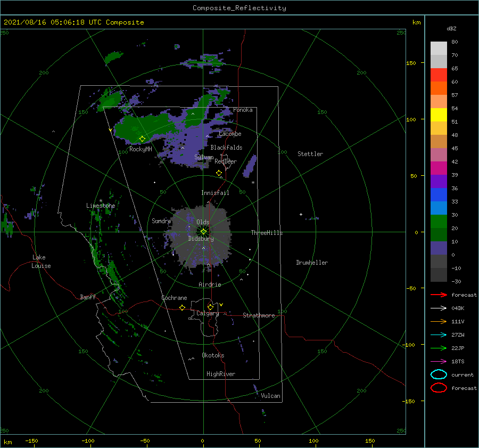
Task: Click the Lake Louise label
Action: pyautogui.click(x=41, y=262)
